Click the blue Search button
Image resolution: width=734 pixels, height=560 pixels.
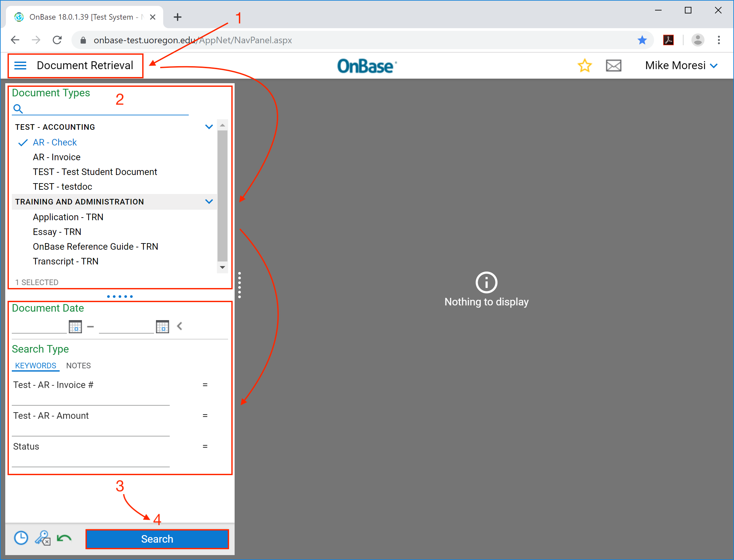coord(157,539)
